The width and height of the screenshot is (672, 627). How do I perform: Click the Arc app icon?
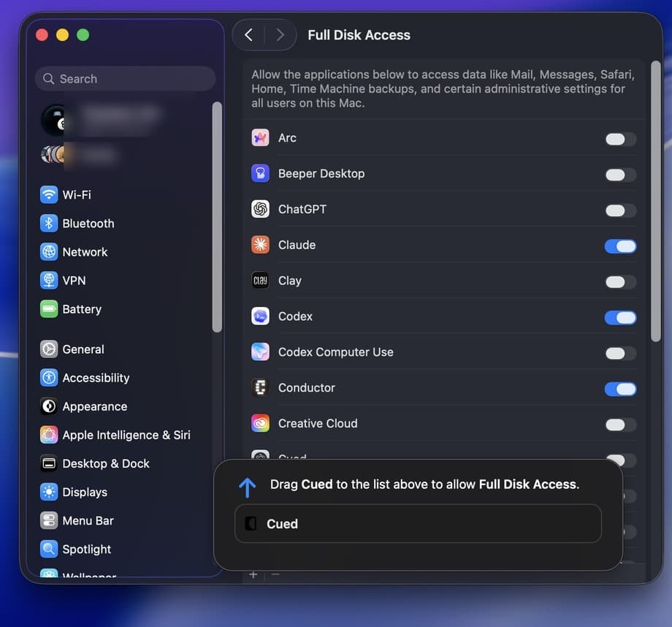click(x=260, y=137)
